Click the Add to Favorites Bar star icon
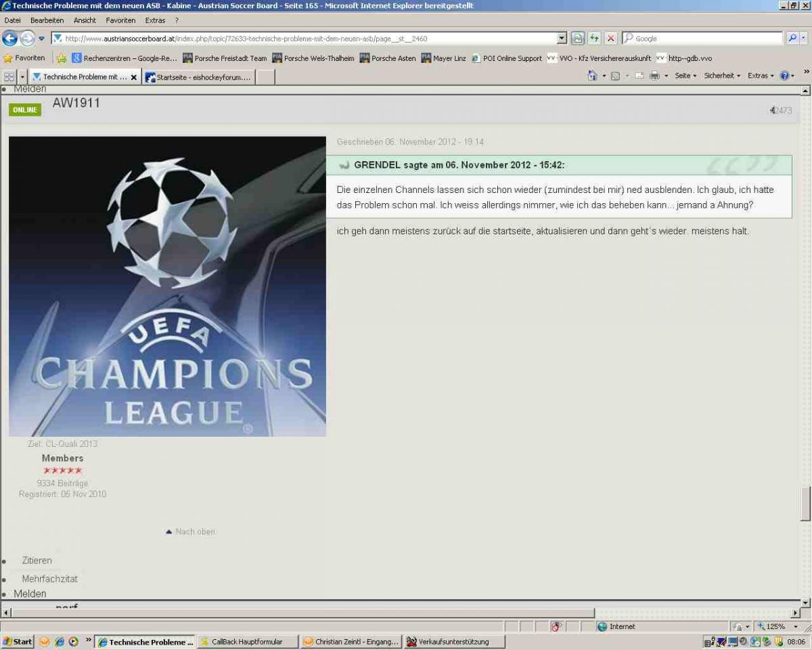Screen dimensions: 812x650 [62, 58]
